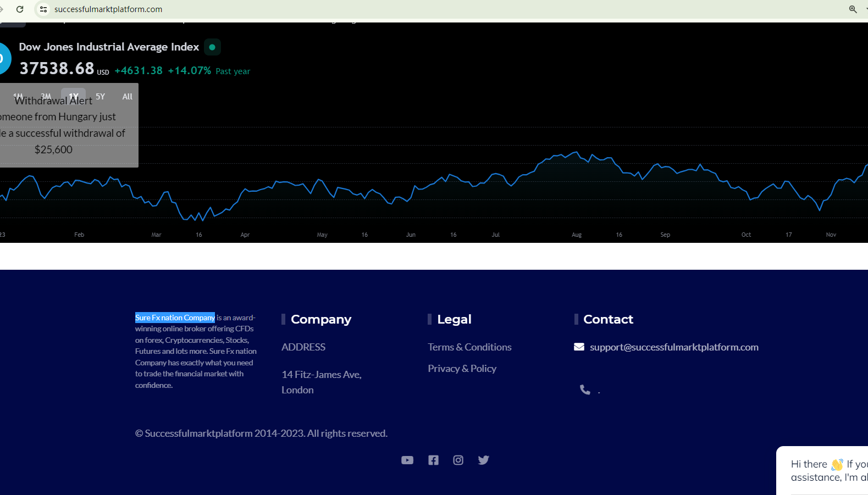The image size is (868, 495).
Task: Open site information icon beside the URL
Action: click(43, 9)
